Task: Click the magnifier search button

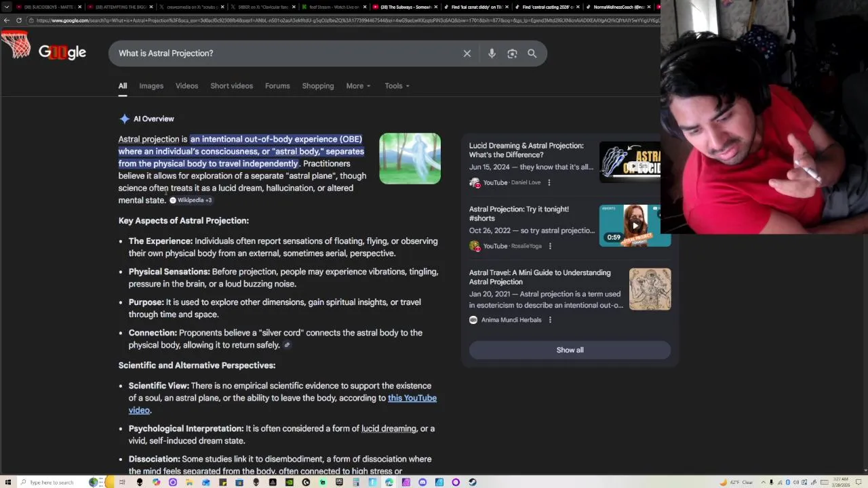Action: pos(532,54)
